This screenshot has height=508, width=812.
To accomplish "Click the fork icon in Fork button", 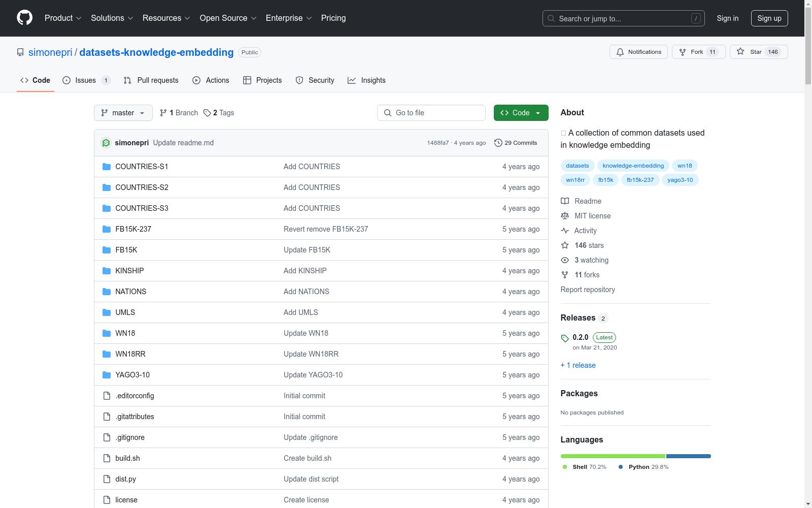I will [x=683, y=52].
